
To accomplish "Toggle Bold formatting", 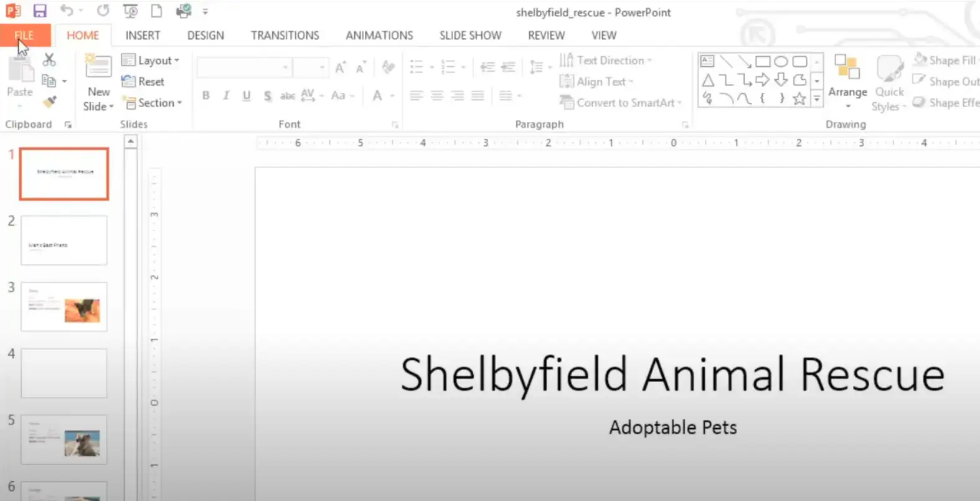I will point(206,95).
